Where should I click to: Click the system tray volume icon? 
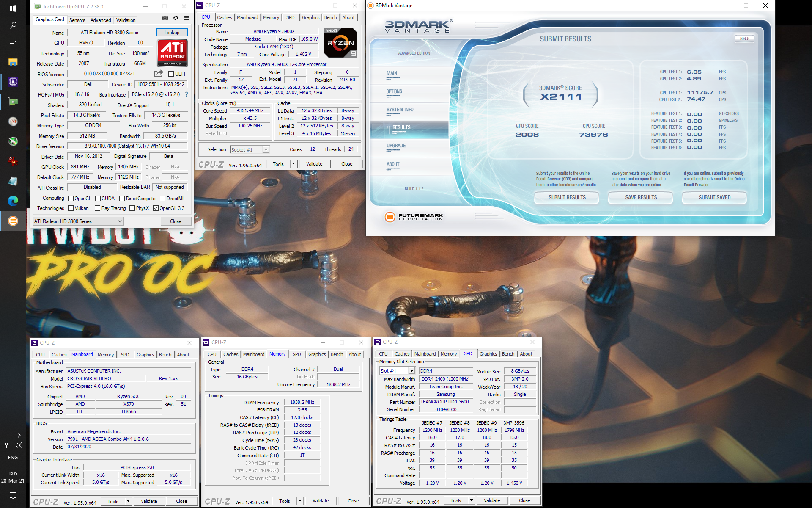19,445
